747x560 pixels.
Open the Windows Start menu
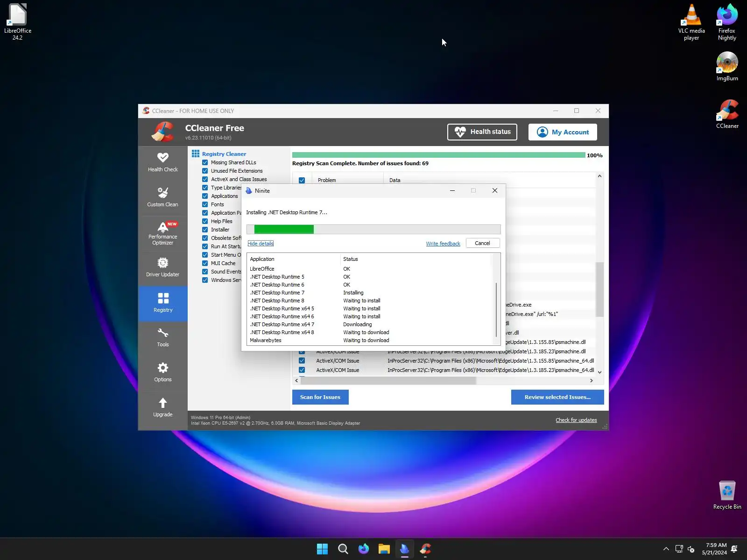click(x=322, y=549)
